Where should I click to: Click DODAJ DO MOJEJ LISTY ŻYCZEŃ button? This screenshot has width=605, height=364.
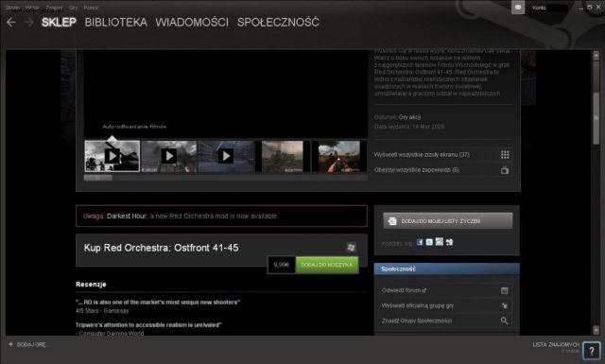point(448,221)
